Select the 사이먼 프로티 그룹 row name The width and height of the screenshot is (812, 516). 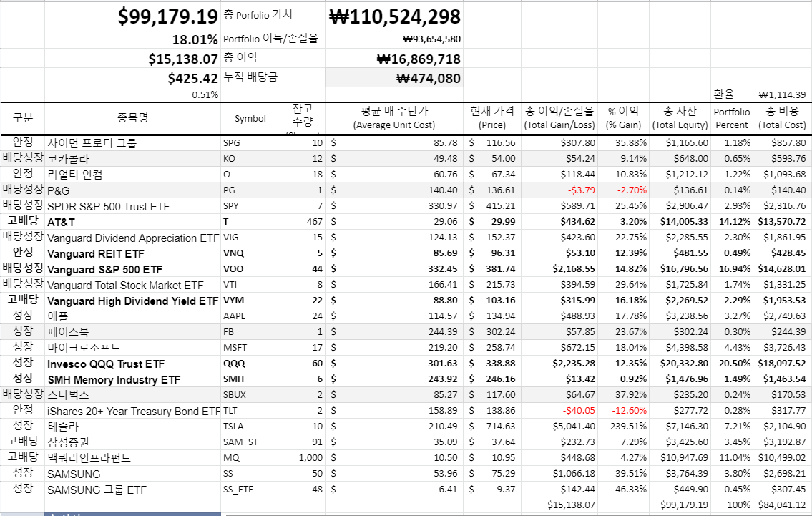(x=132, y=143)
